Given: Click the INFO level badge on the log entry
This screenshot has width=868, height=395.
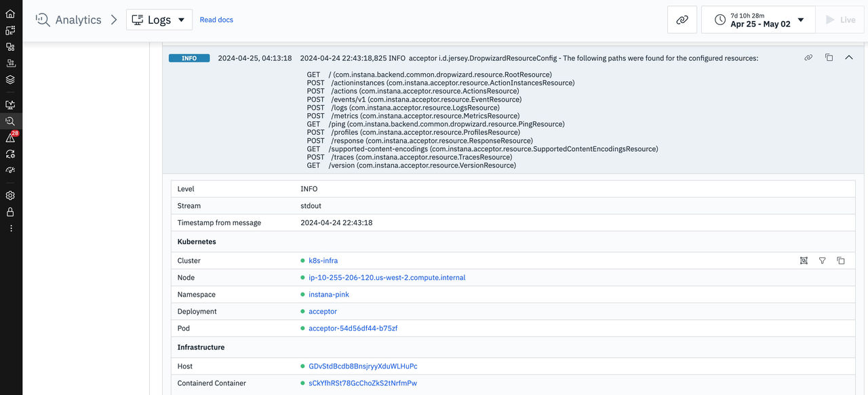Looking at the screenshot, I should [x=189, y=58].
